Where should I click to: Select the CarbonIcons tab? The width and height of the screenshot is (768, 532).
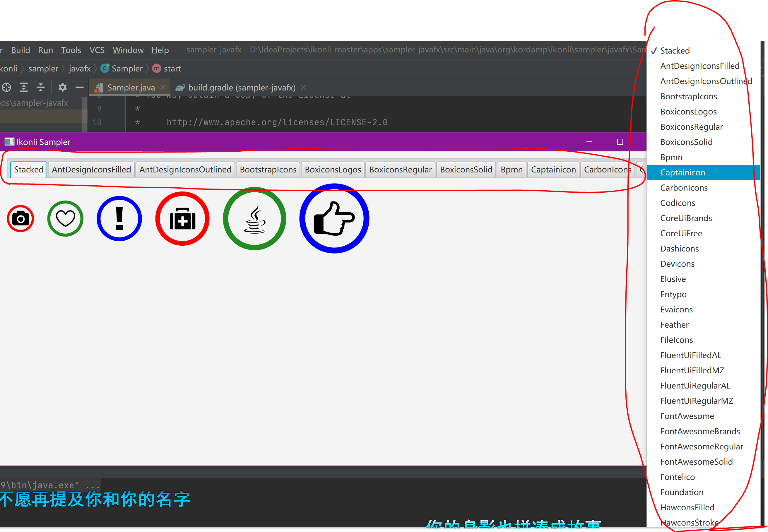pos(607,169)
